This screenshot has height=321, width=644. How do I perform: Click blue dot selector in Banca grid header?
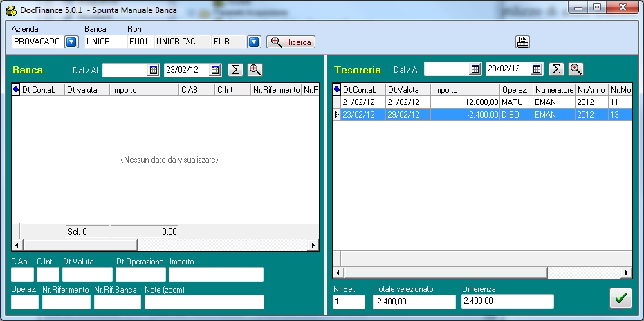[x=16, y=90]
